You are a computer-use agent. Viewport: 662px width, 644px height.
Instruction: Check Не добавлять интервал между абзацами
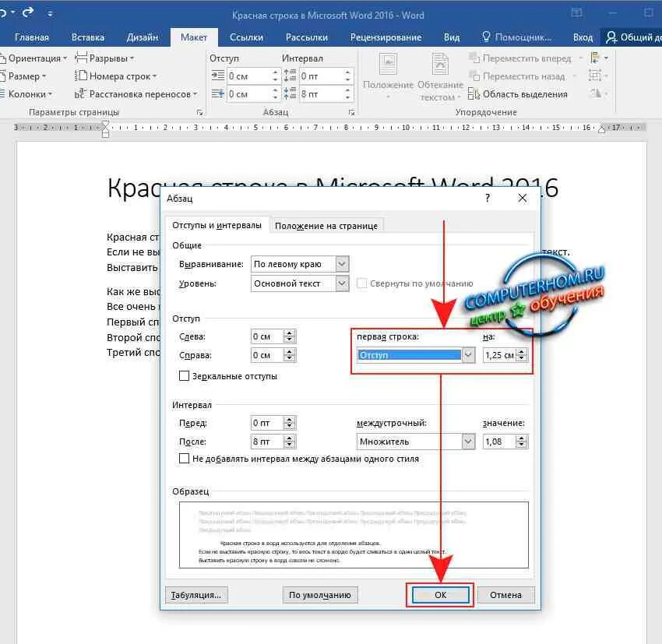(x=184, y=459)
